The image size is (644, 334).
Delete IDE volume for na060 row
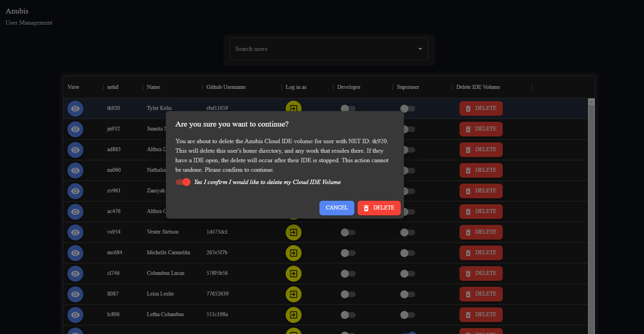pos(481,170)
